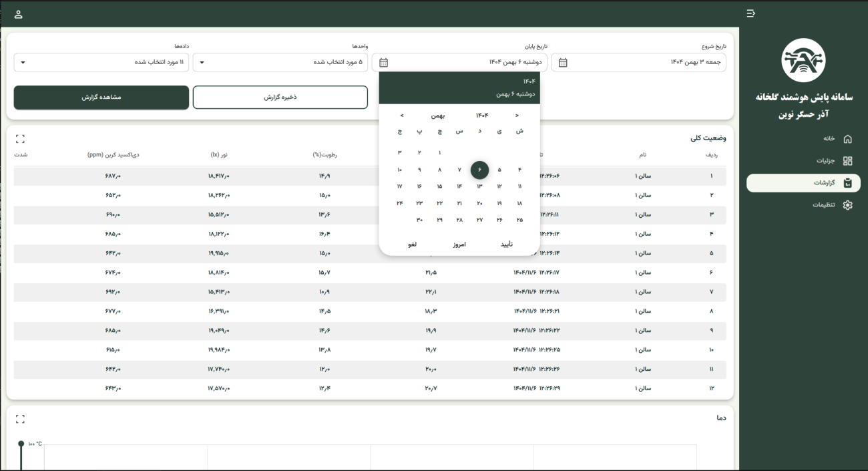
Task: Open the واحدها dropdown with ۵ items selected
Action: (x=280, y=62)
